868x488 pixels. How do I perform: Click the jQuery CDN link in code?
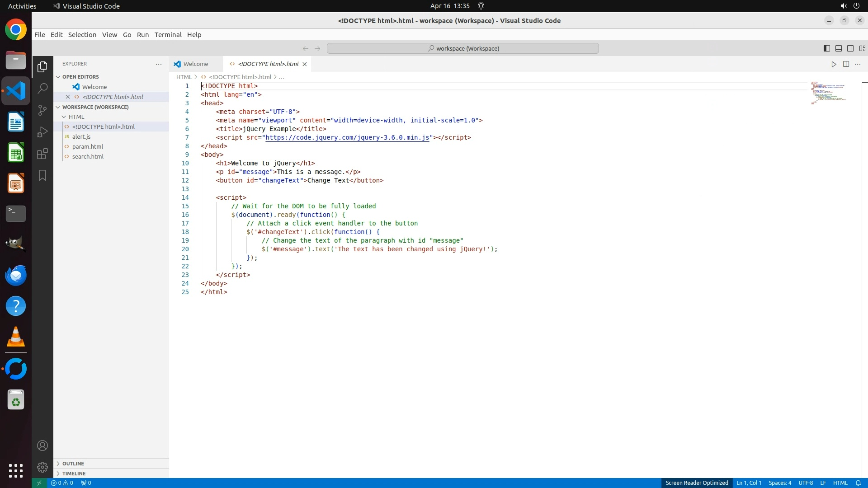(347, 138)
